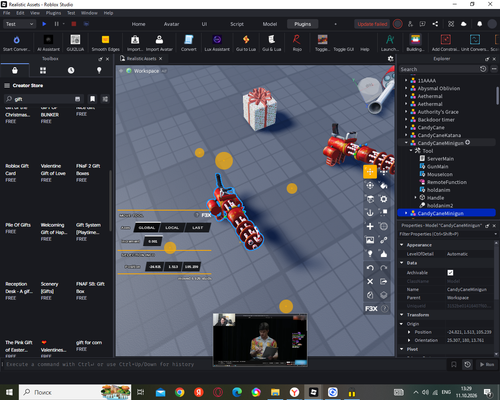Select the F3X Rotate tool
The height and width of the screenshot is (400, 500).
(x=370, y=185)
